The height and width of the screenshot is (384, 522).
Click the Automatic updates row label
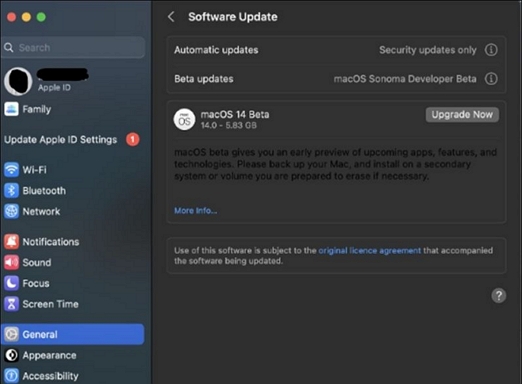[x=216, y=50]
